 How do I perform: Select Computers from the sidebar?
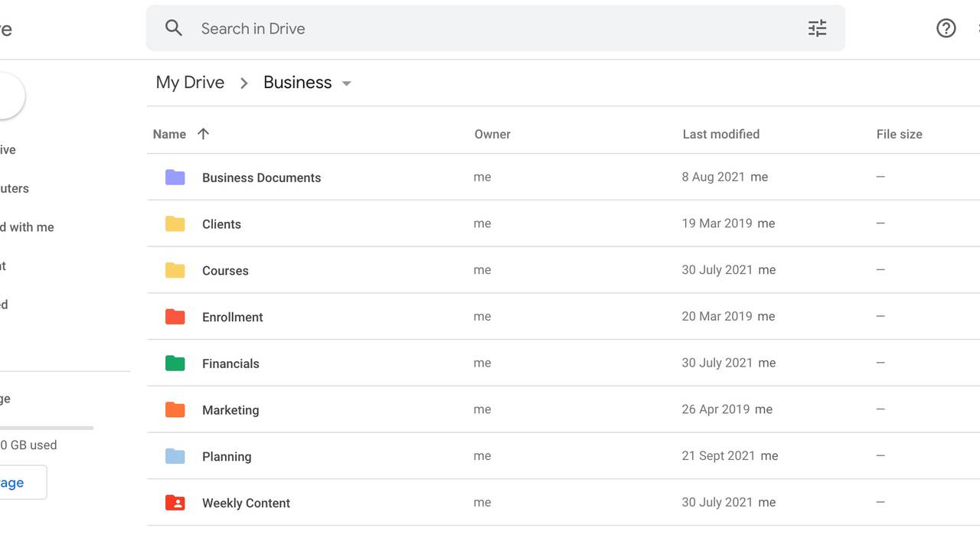pyautogui.click(x=15, y=188)
